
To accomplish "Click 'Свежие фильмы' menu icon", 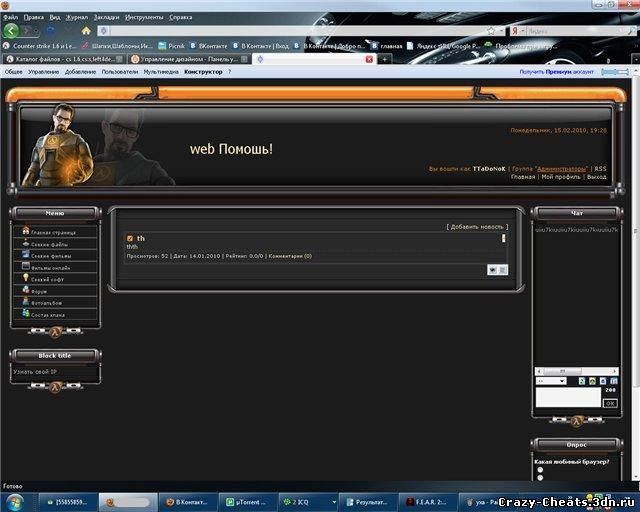I will (x=26, y=254).
